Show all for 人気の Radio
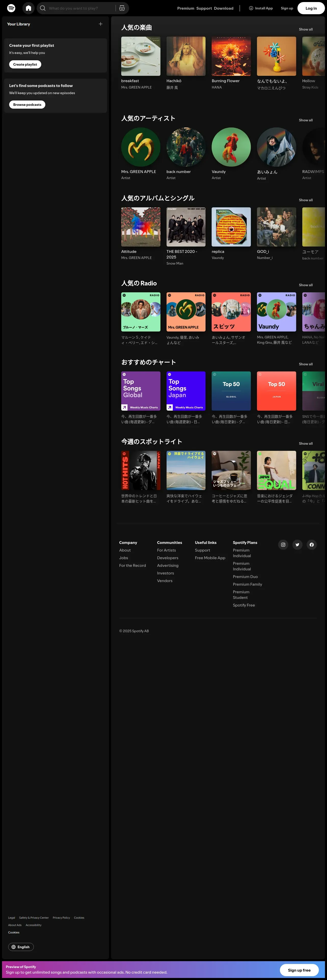The height and width of the screenshot is (980, 327). [x=306, y=285]
